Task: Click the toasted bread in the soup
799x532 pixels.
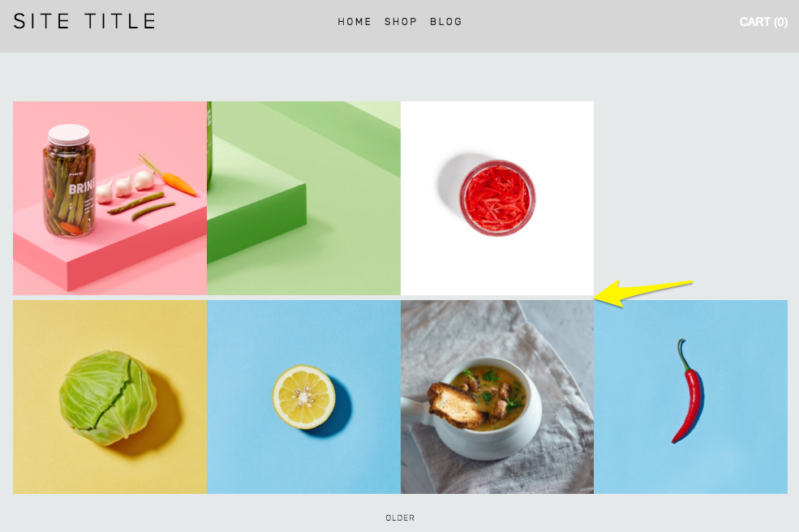Action: (456, 405)
